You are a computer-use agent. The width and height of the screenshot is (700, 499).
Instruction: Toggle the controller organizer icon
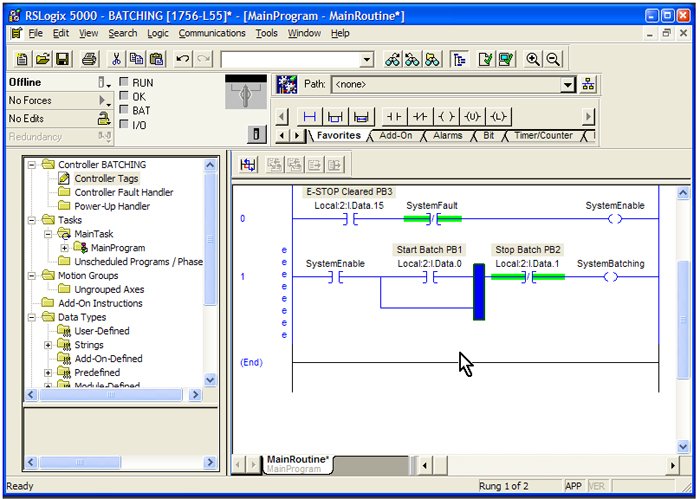click(459, 59)
